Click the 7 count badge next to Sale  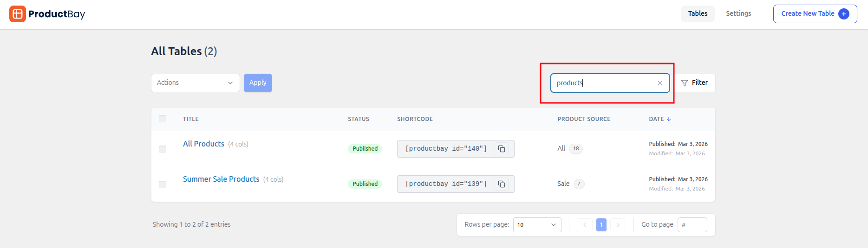pos(579,184)
